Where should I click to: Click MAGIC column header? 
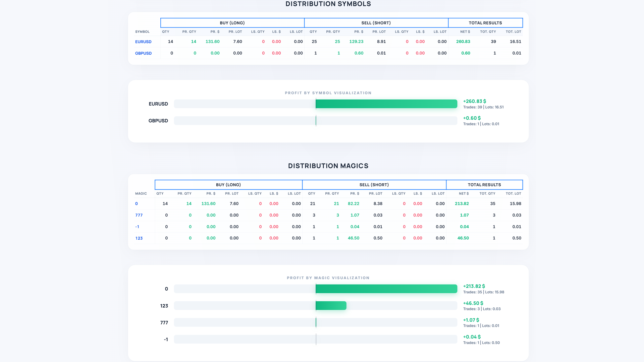(141, 194)
